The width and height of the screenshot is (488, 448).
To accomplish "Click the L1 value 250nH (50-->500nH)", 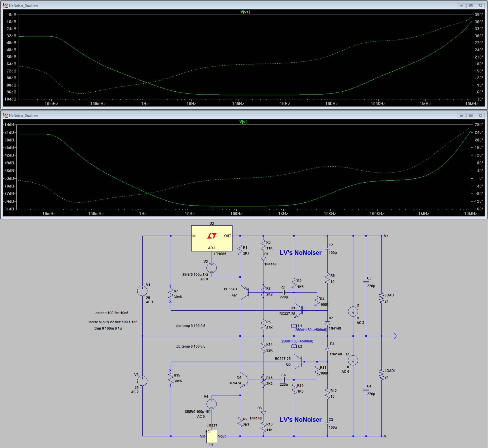I will 311,330.
